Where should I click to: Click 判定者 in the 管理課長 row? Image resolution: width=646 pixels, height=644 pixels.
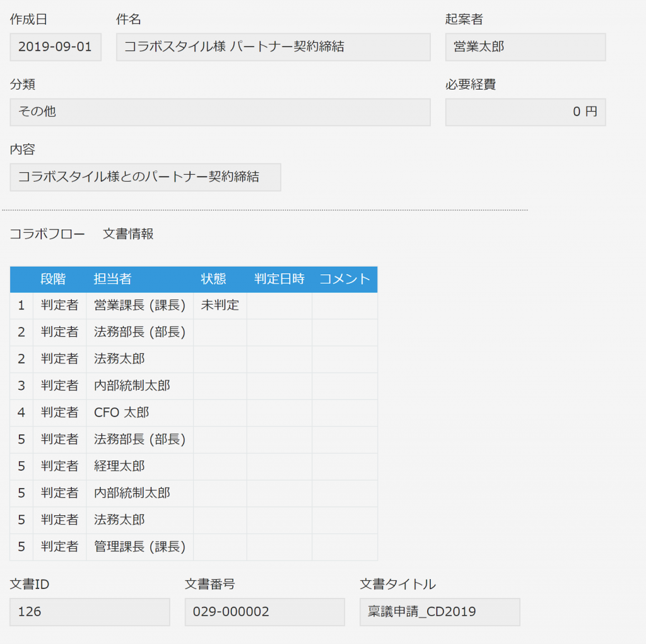coord(60,547)
